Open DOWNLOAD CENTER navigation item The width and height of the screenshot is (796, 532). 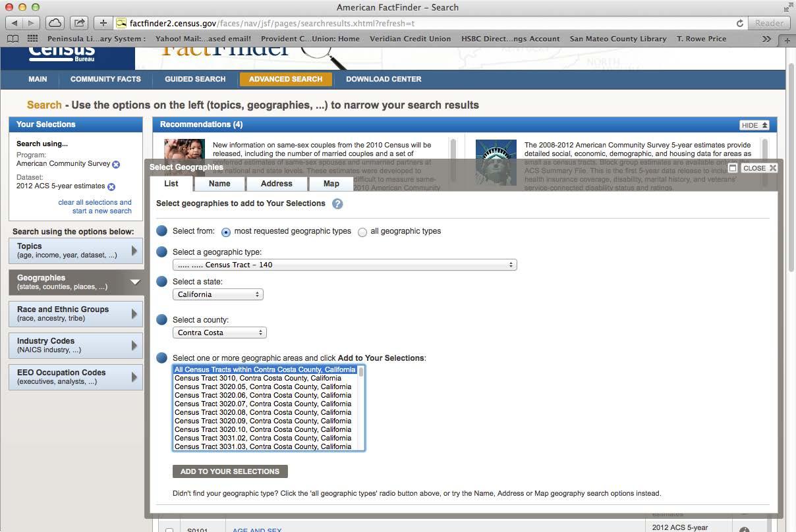pyautogui.click(x=384, y=79)
